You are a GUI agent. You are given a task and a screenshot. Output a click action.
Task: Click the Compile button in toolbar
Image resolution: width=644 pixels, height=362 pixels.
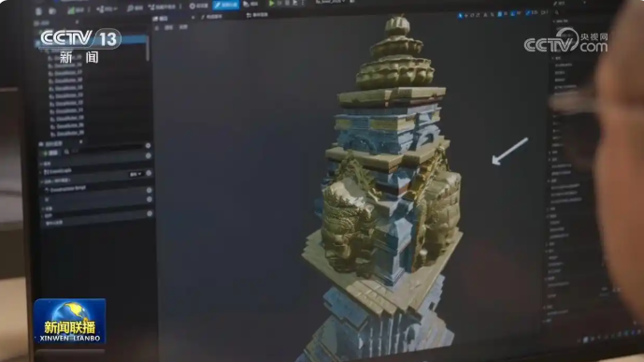[76, 10]
